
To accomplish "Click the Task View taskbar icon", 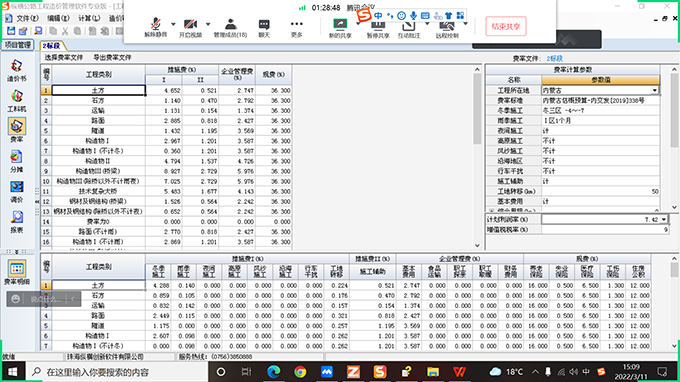I will pos(246,372).
